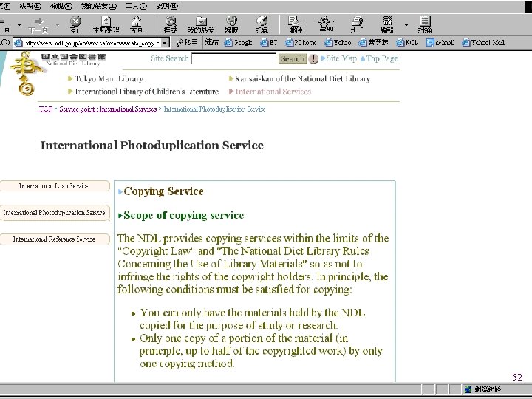
Task: Click the text Size toolbar icon
Action: pos(325,25)
